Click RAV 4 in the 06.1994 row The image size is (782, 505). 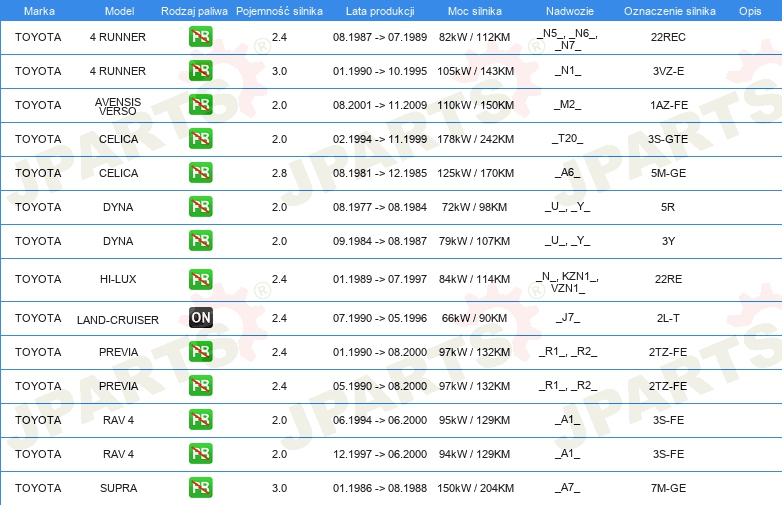coord(118,420)
